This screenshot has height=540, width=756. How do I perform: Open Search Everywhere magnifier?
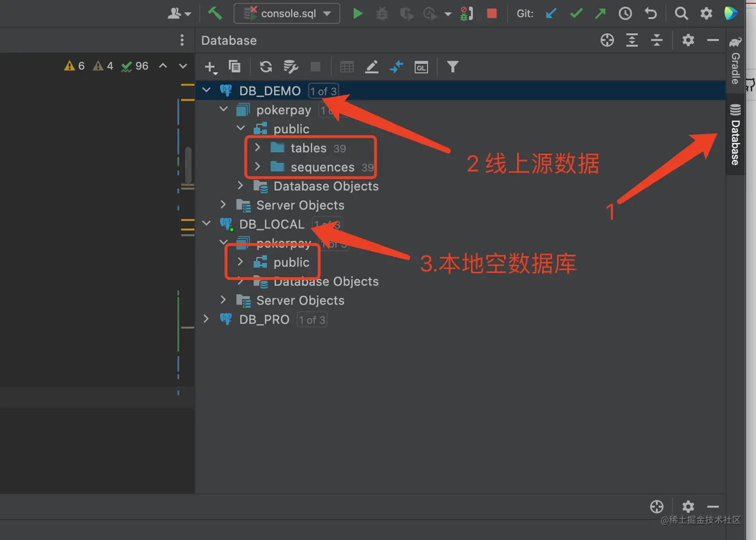pos(681,13)
